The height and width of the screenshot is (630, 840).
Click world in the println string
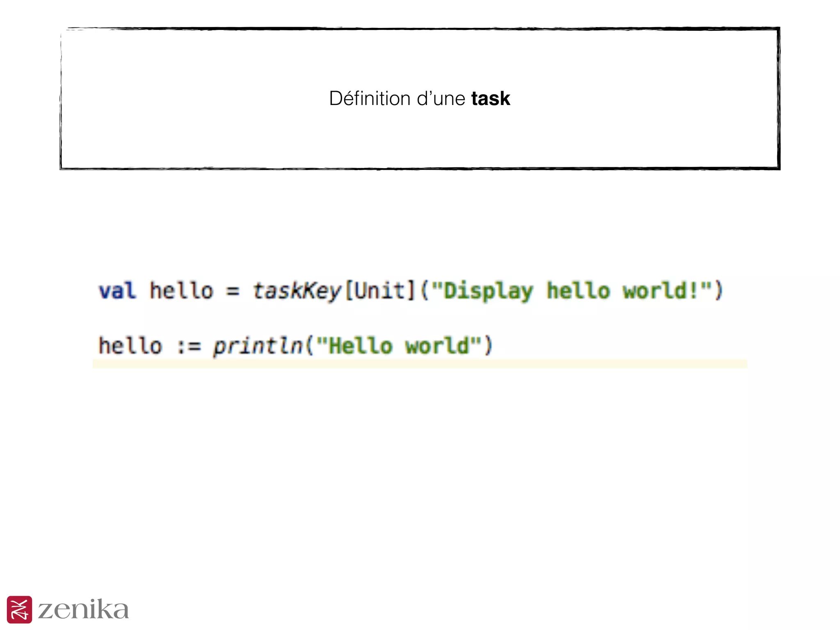pos(436,346)
